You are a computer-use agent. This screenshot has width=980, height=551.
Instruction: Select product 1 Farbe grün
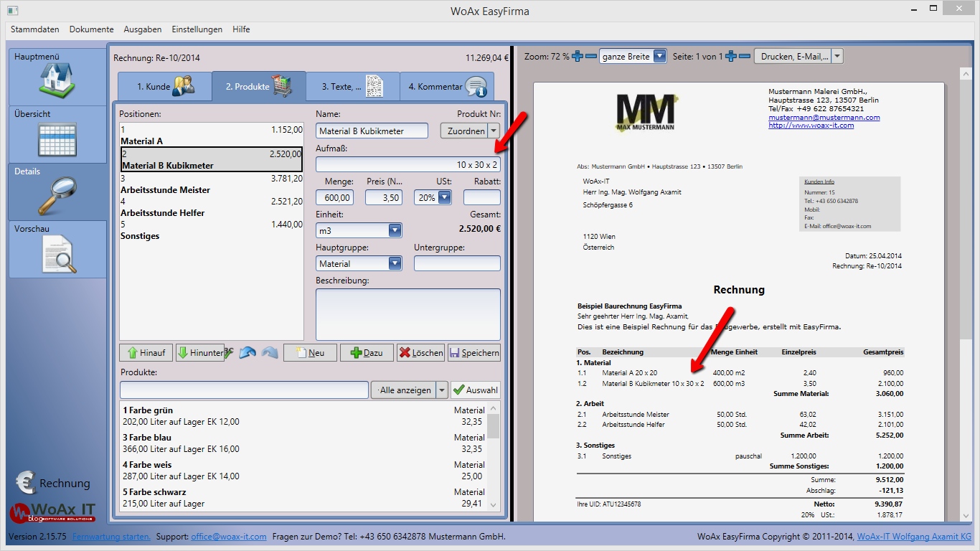(x=303, y=416)
